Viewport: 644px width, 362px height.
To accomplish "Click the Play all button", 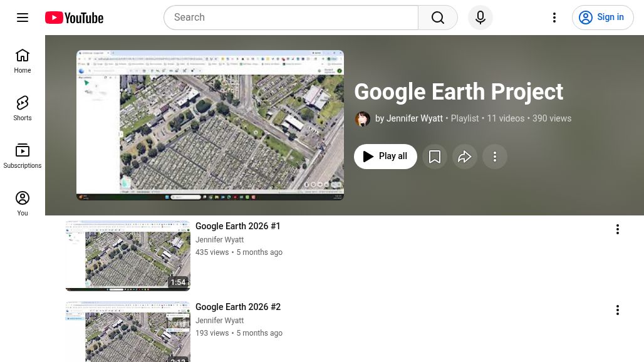I will coord(385,157).
